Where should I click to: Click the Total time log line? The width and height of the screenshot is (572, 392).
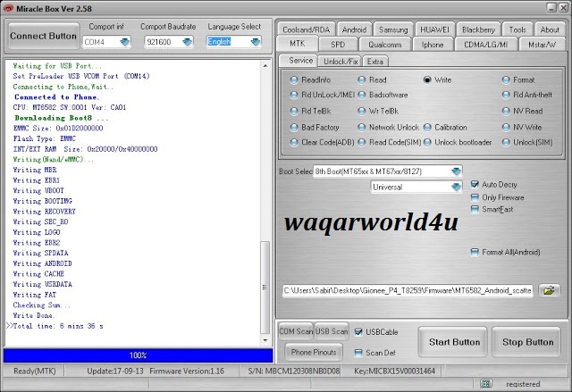(x=57, y=326)
